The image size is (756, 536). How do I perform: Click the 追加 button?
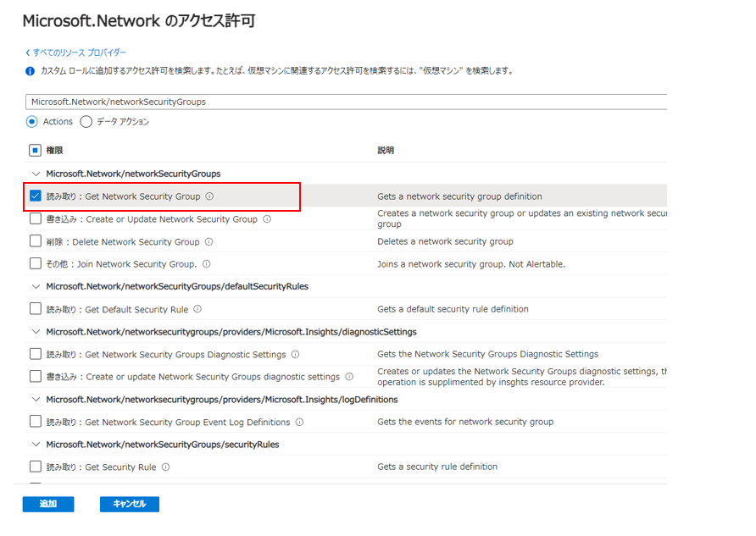click(x=48, y=504)
